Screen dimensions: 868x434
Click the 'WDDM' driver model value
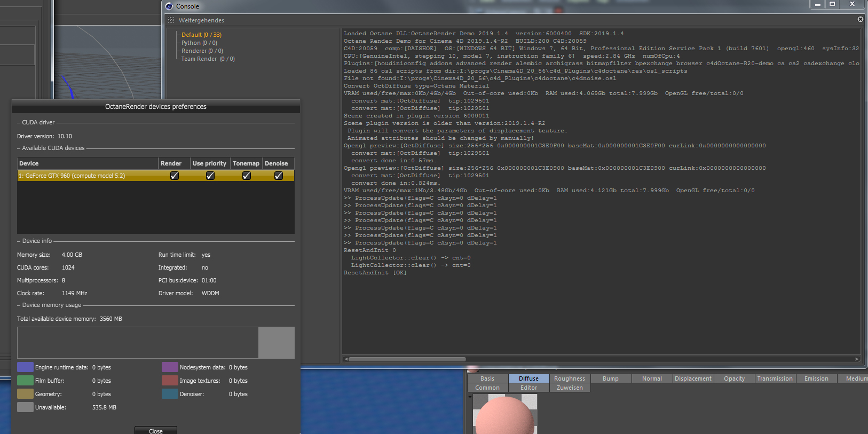210,293
